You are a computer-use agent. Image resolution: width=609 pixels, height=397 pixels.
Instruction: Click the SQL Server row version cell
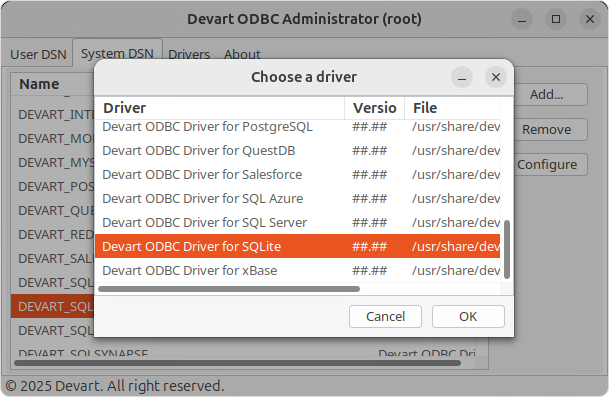[x=369, y=222]
